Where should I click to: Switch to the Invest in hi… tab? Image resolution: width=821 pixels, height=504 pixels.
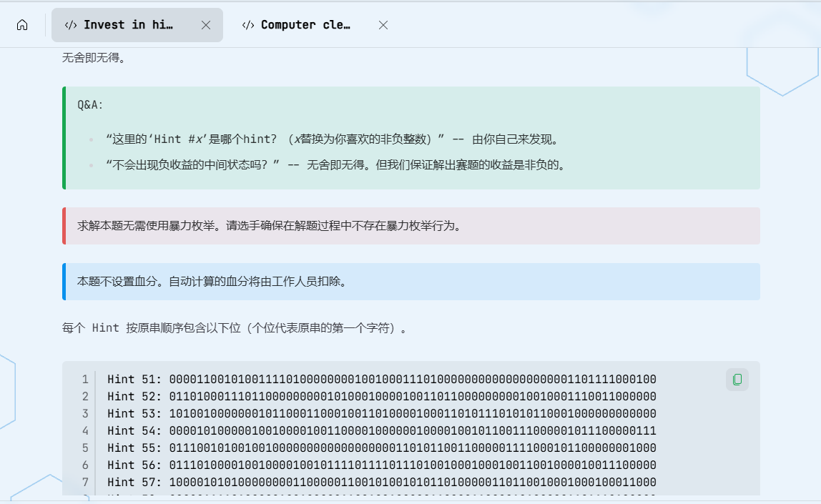click(137, 25)
